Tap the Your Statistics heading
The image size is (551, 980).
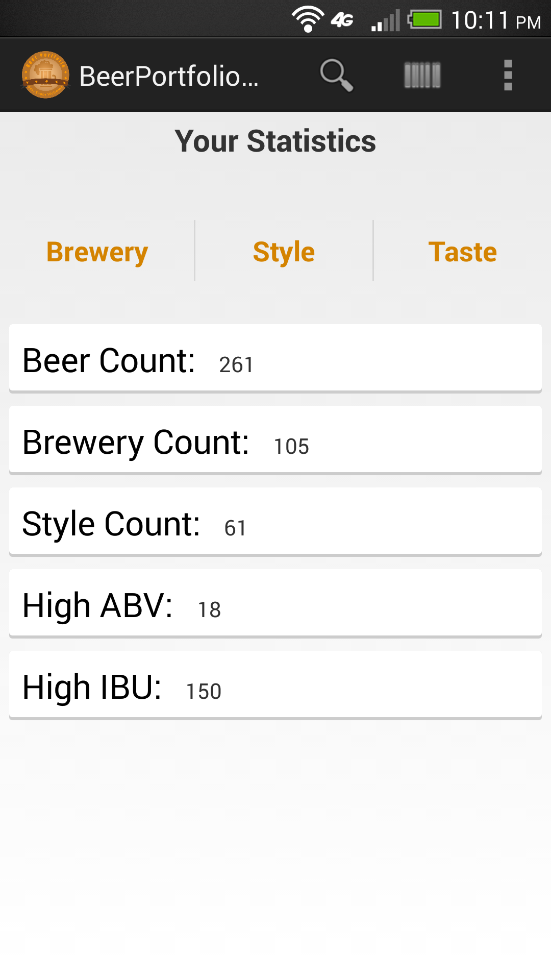pos(275,141)
